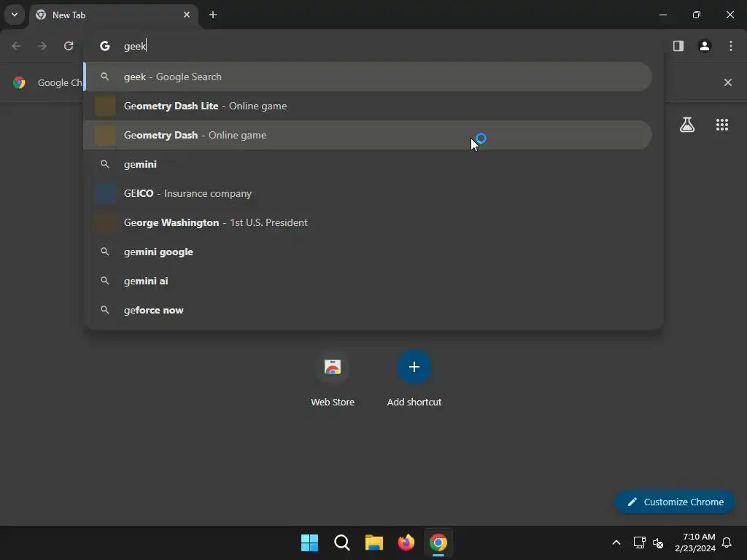Click the Geometry Dash Lite thumbnail image
Viewport: 747px width, 560px height.
(105, 106)
